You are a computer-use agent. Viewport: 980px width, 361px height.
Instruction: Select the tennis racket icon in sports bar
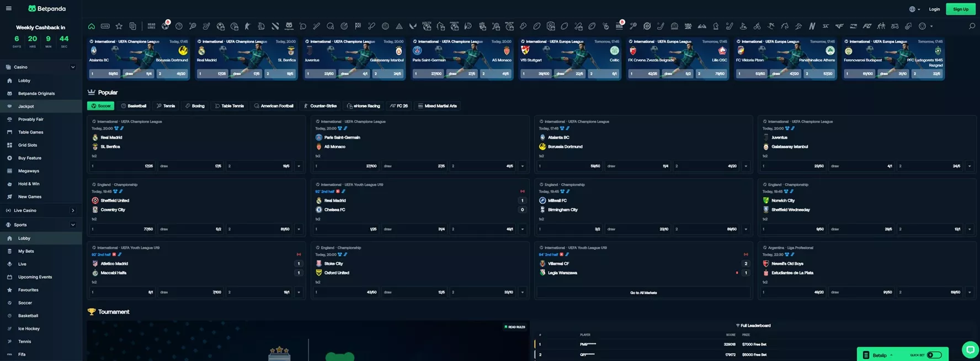(193, 26)
